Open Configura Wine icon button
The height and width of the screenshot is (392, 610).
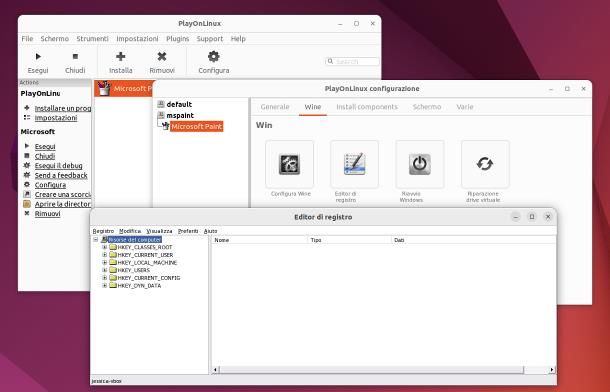coord(289,164)
